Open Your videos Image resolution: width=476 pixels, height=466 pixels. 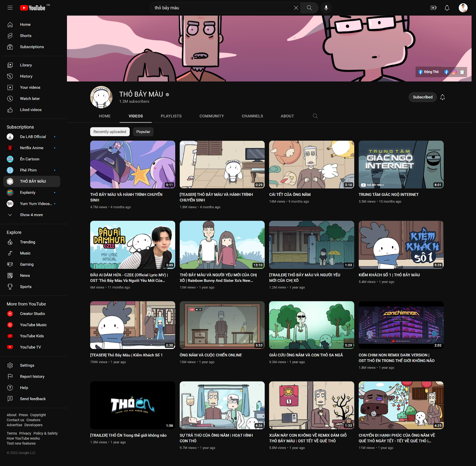(x=32, y=87)
